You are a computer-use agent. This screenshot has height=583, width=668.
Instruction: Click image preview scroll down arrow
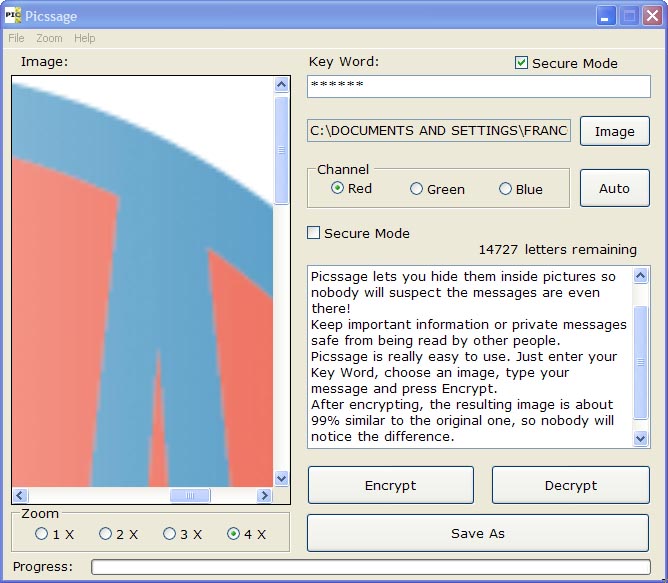(x=281, y=478)
